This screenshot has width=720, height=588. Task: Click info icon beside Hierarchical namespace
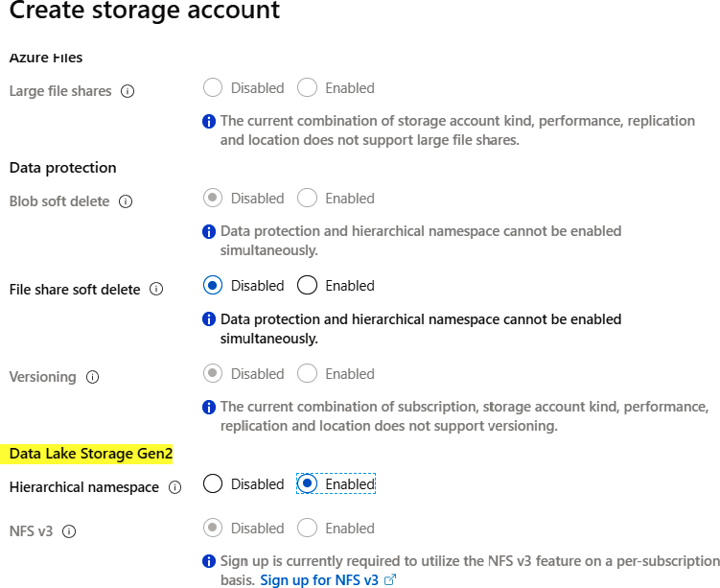tap(174, 487)
